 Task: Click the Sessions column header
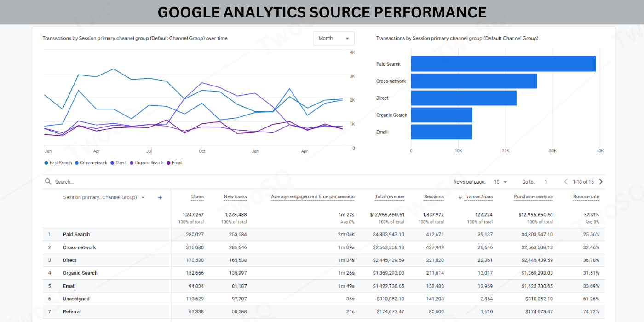[434, 196]
